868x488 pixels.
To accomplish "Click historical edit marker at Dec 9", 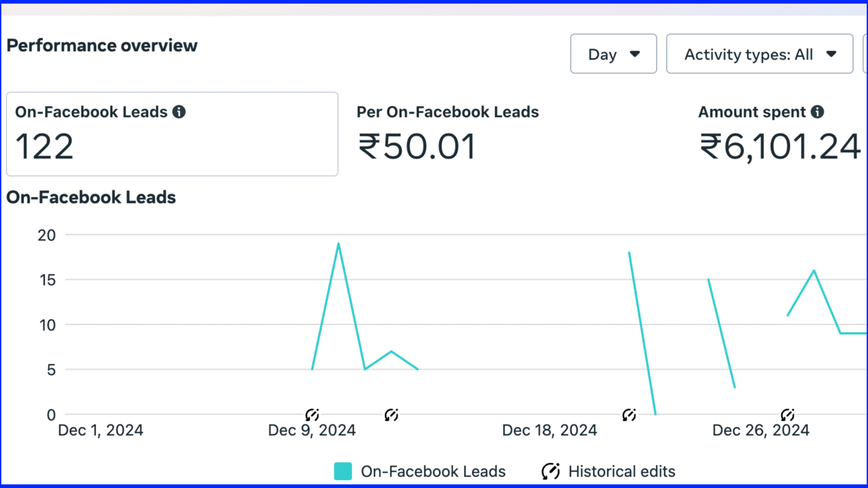I will [312, 414].
